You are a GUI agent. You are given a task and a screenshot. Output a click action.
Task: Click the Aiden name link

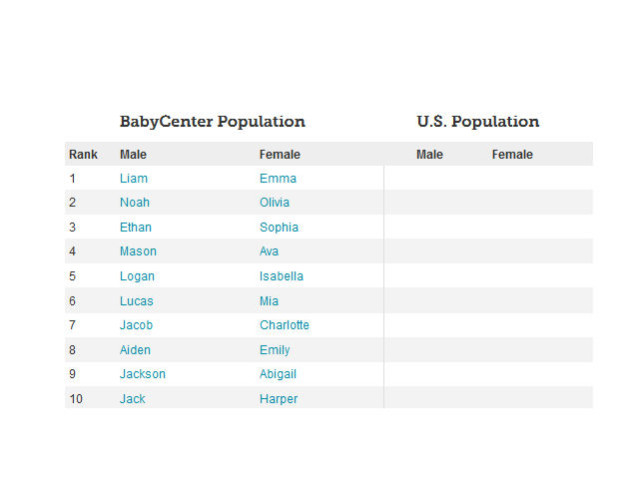(x=135, y=350)
